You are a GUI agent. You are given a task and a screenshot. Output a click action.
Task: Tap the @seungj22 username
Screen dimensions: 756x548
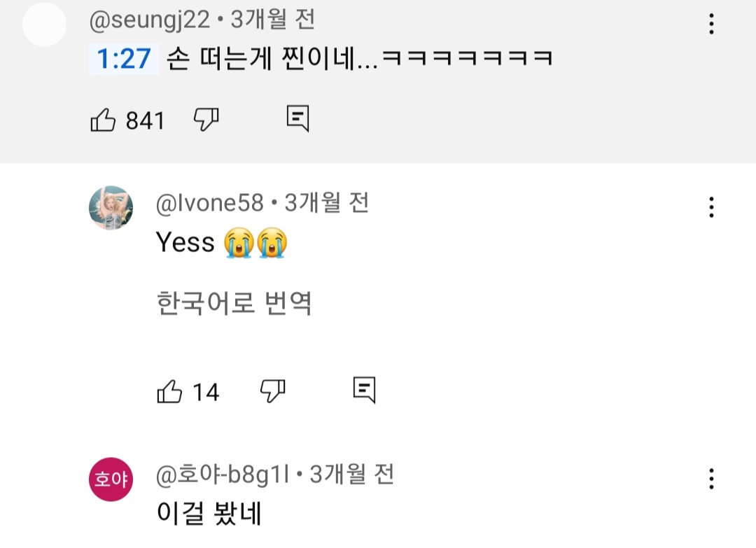[150, 20]
